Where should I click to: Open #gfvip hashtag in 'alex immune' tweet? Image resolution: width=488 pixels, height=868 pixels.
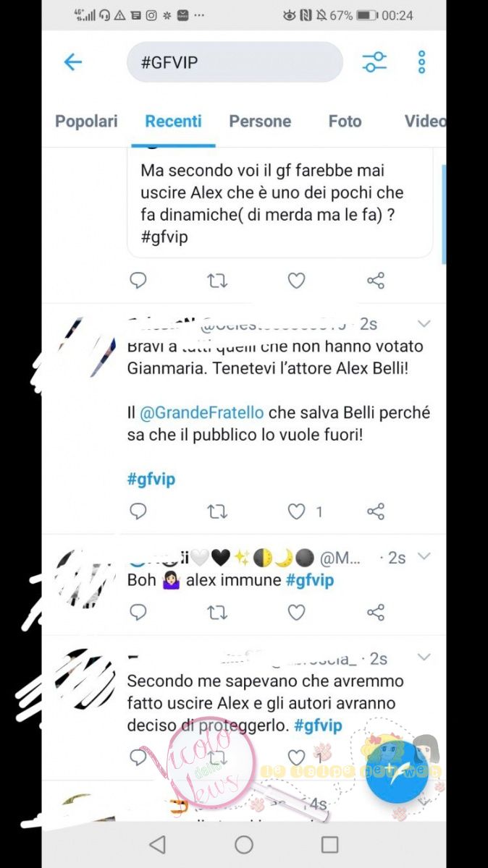(x=310, y=580)
